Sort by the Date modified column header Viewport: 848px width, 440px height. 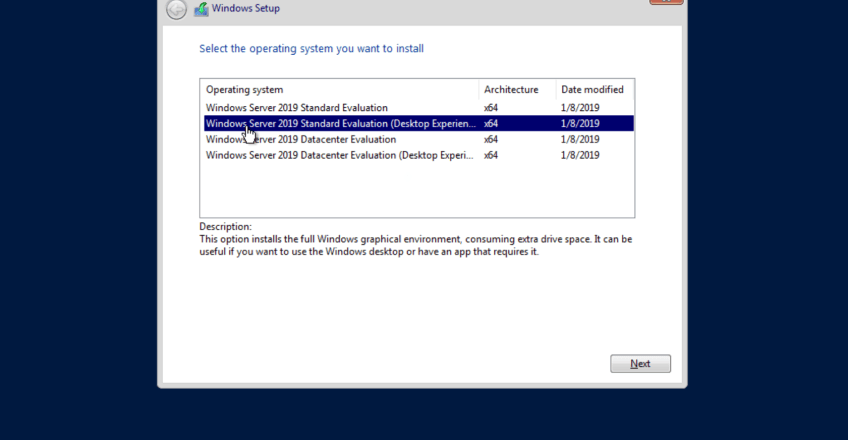pos(594,90)
